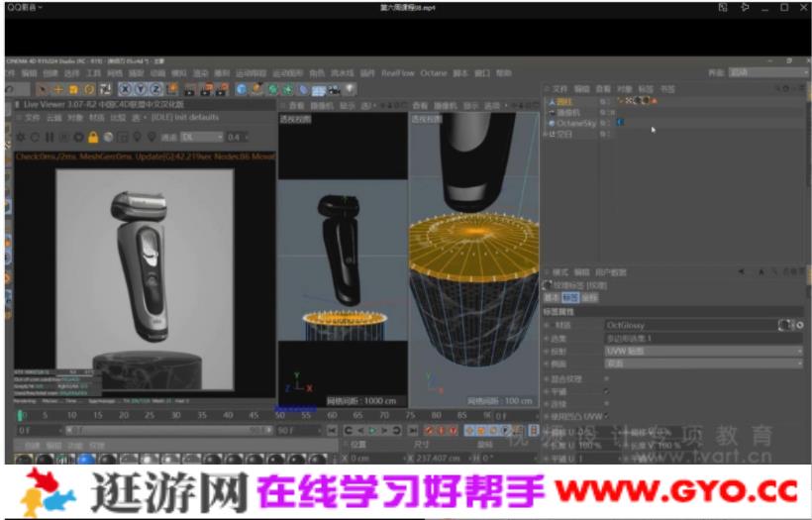The width and height of the screenshot is (812, 520).
Task: Select the Move tool in toolbar
Action: [x=57, y=89]
